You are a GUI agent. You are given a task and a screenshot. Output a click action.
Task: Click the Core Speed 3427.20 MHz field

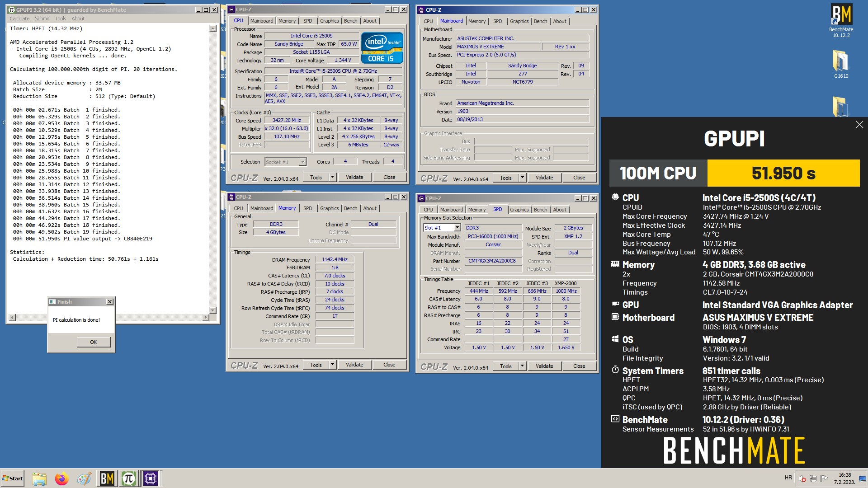[x=287, y=121]
